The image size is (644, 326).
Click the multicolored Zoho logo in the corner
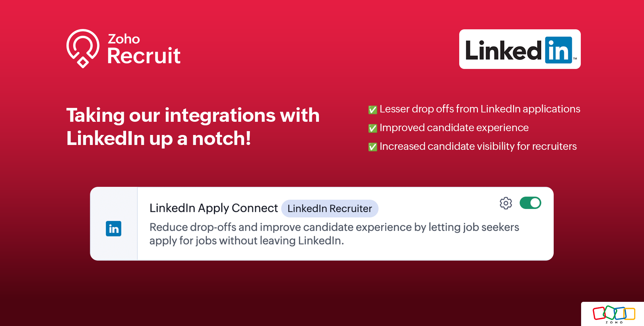tap(613, 314)
